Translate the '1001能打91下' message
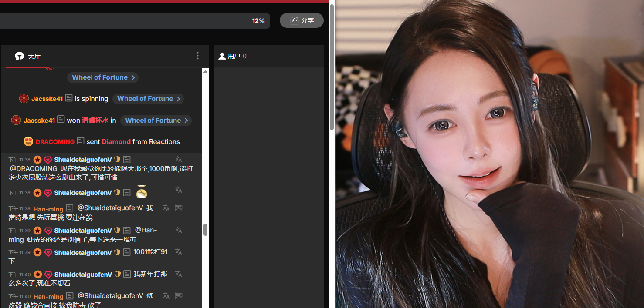The image size is (644, 308). point(178,252)
